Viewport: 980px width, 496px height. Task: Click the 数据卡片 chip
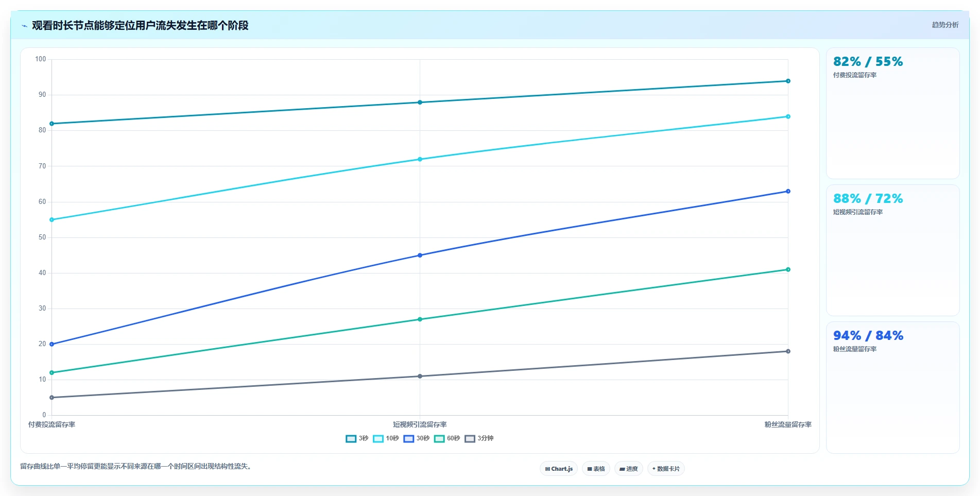[666, 469]
